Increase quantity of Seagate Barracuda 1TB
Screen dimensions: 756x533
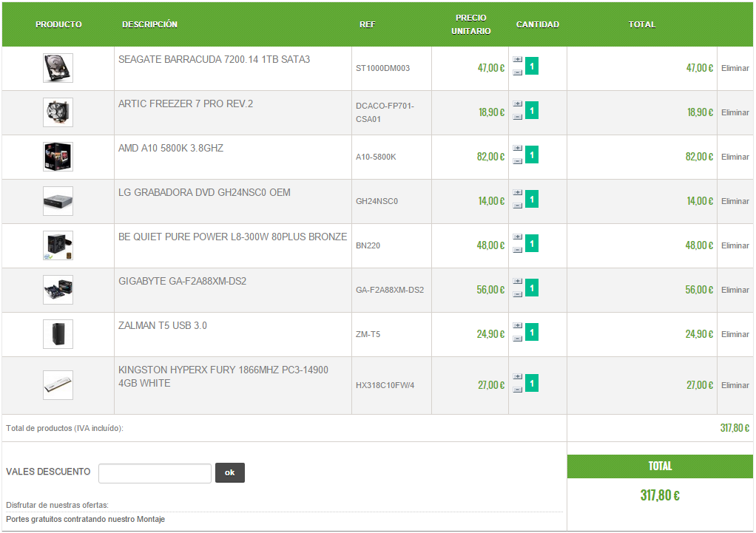pyautogui.click(x=517, y=59)
